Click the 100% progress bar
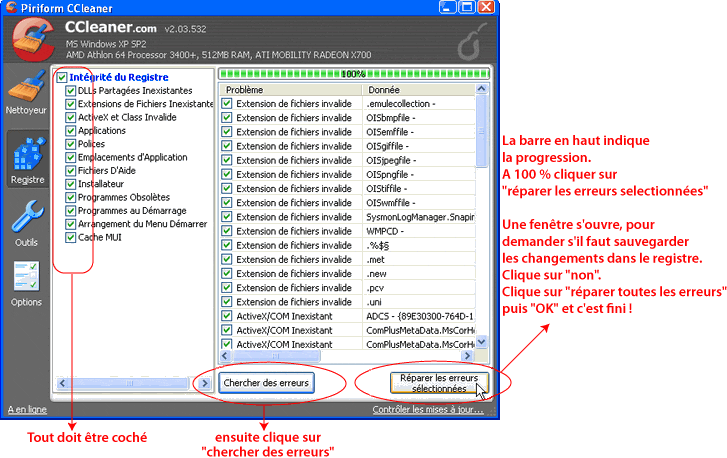727x458 pixels. pyautogui.click(x=354, y=74)
